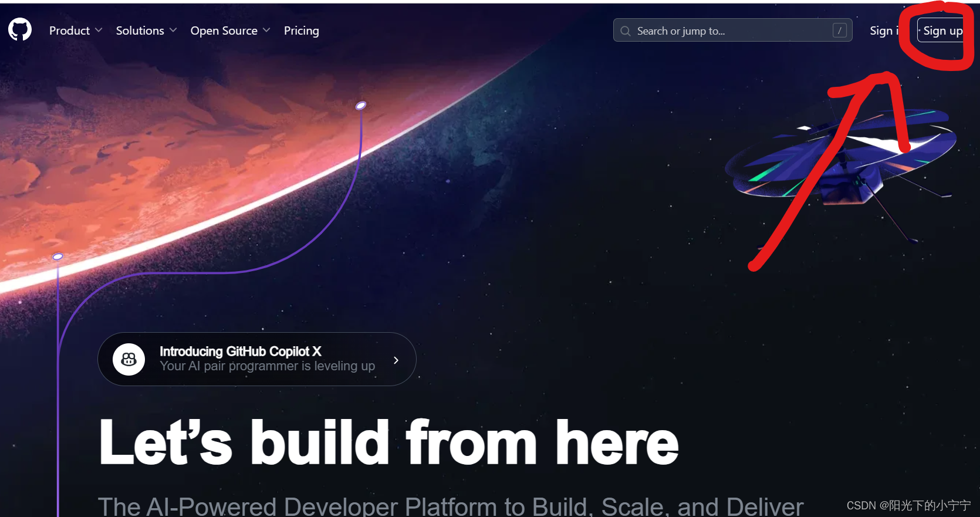Viewport: 980px width, 517px height.
Task: Expand the Solutions menu
Action: 146,31
